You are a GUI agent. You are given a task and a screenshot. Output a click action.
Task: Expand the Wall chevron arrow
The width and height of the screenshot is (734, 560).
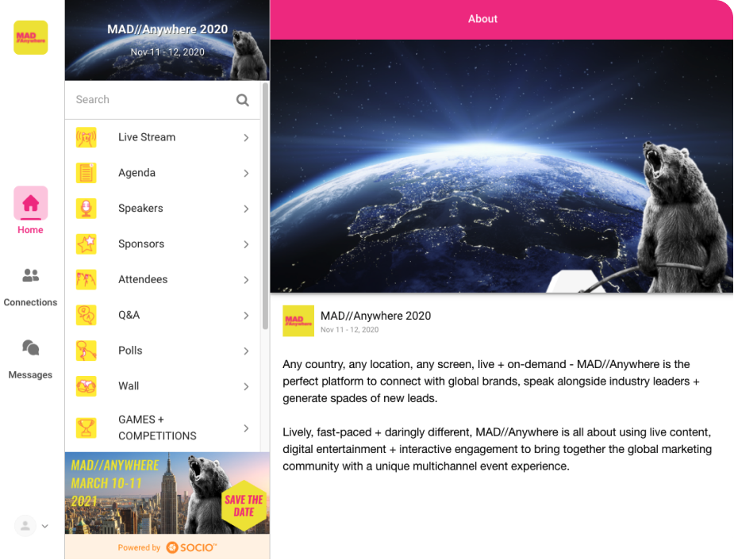coord(246,386)
